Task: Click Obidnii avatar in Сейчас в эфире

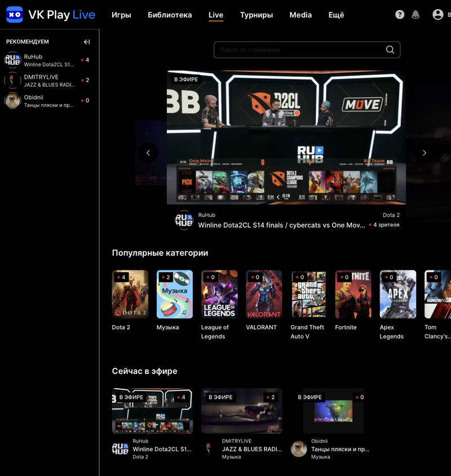Action: [x=298, y=448]
